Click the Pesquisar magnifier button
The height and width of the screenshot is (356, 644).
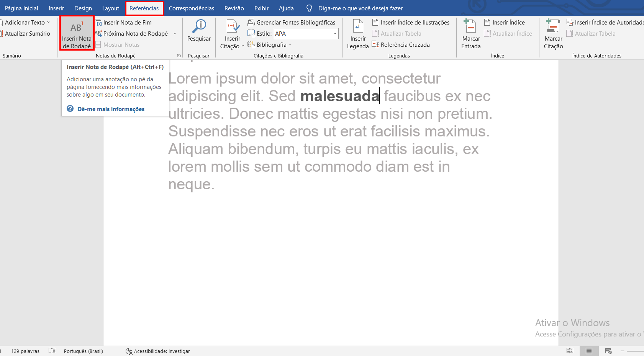[x=199, y=31]
